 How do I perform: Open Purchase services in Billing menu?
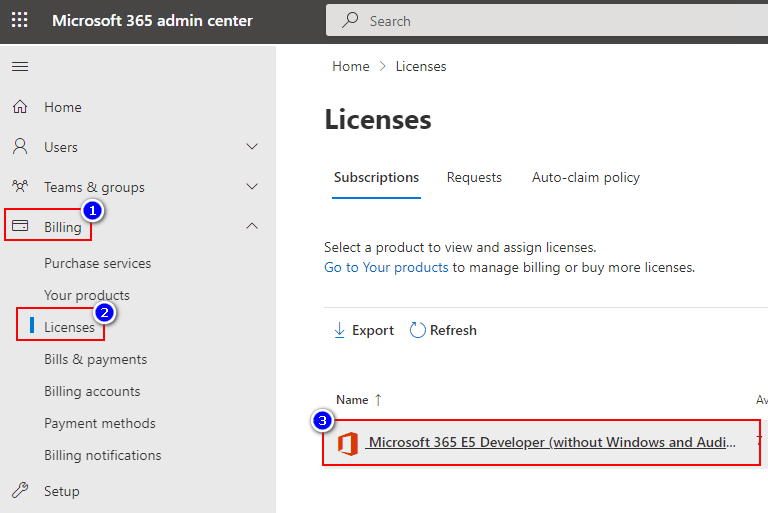pyautogui.click(x=97, y=263)
